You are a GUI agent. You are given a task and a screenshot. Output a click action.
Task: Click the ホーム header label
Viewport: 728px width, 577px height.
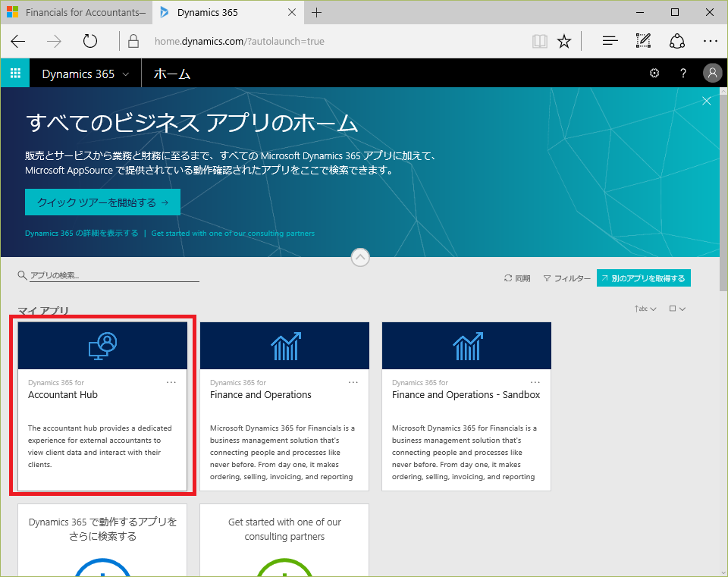[x=172, y=74]
